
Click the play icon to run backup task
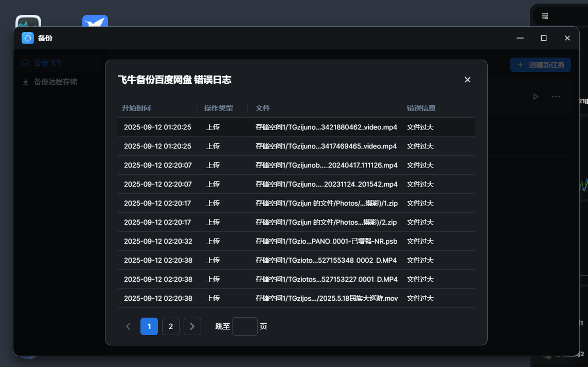click(x=536, y=97)
